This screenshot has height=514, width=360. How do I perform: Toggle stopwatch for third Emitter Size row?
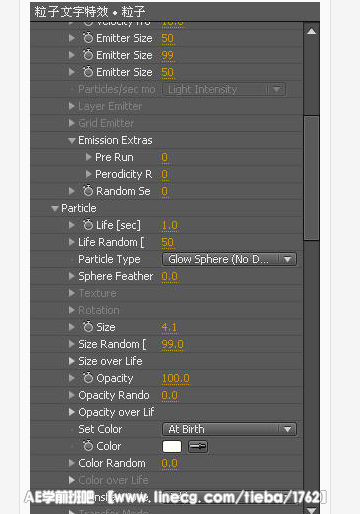click(88, 72)
